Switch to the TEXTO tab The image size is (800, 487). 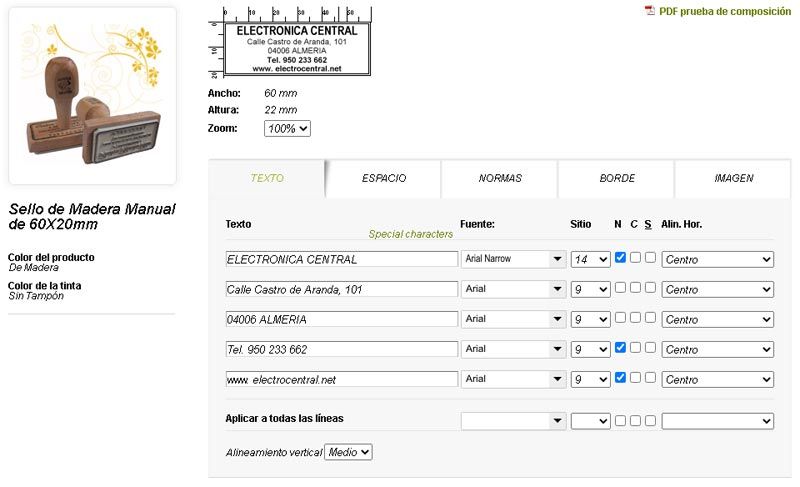267,178
